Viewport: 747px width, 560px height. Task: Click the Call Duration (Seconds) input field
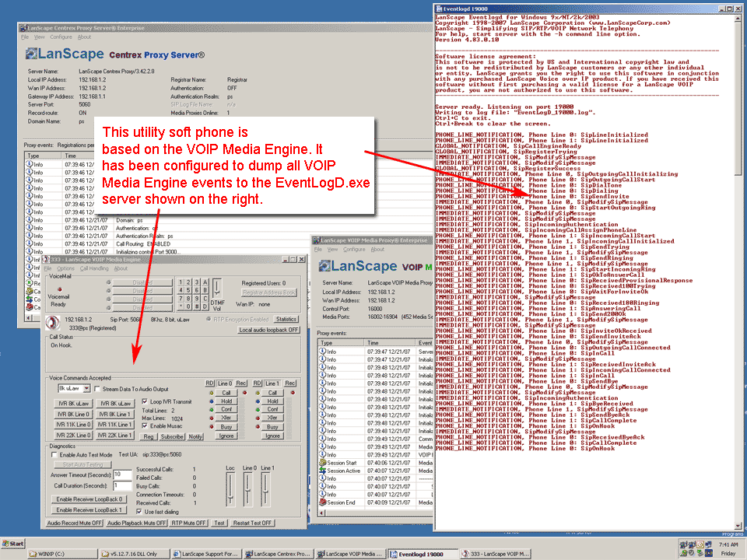122,485
